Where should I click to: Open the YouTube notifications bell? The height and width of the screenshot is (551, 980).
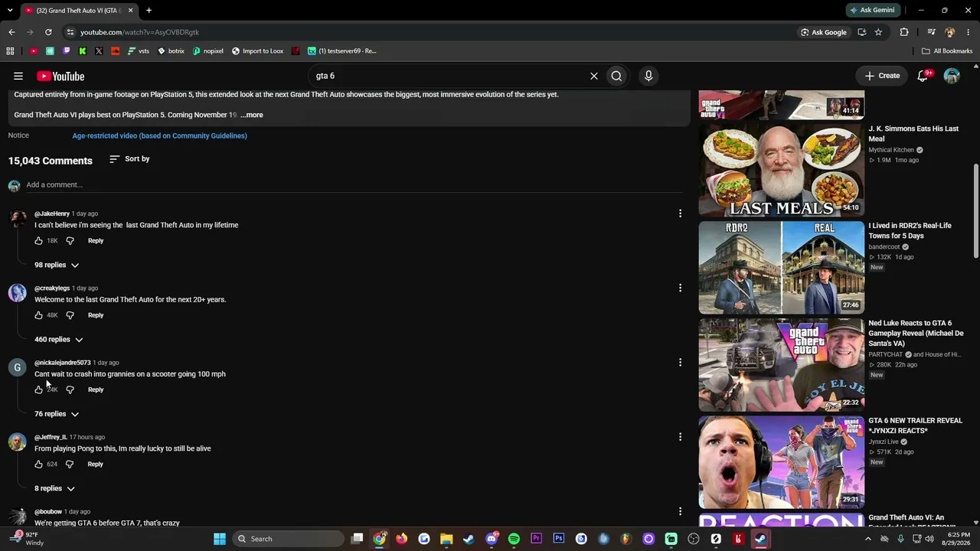click(923, 76)
